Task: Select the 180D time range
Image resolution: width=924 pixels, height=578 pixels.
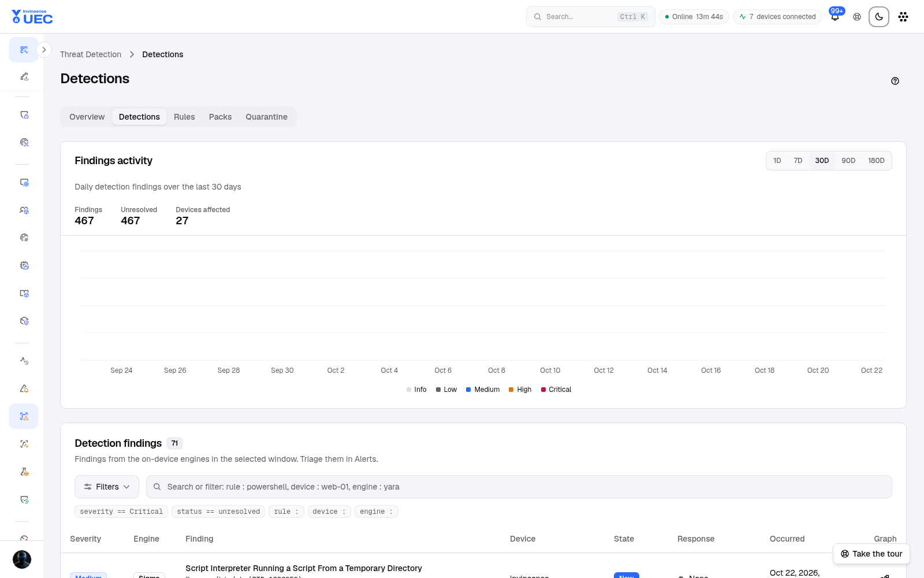Action: point(876,161)
